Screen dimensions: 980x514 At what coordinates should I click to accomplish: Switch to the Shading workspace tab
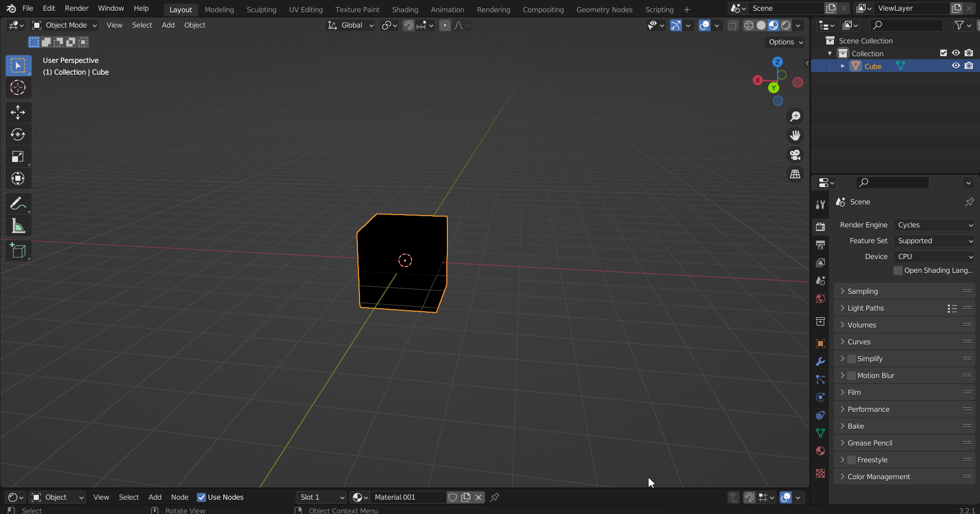405,10
